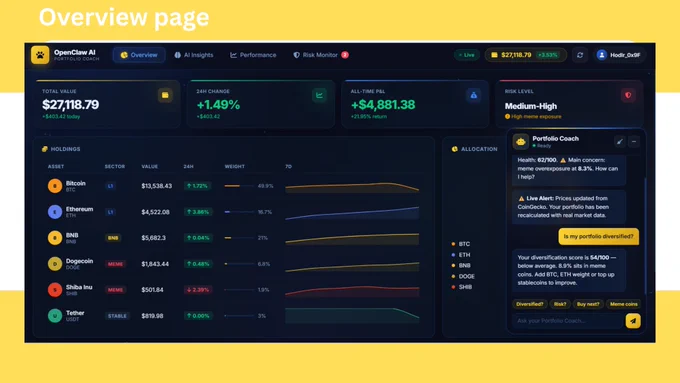Screen dimensions: 680x383
Task: Select the BNB coin icon
Action: coord(55,238)
